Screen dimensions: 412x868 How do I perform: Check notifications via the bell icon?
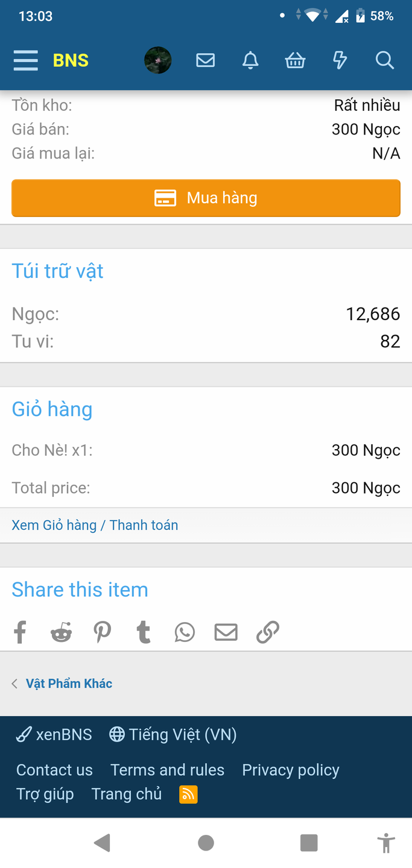tap(250, 60)
